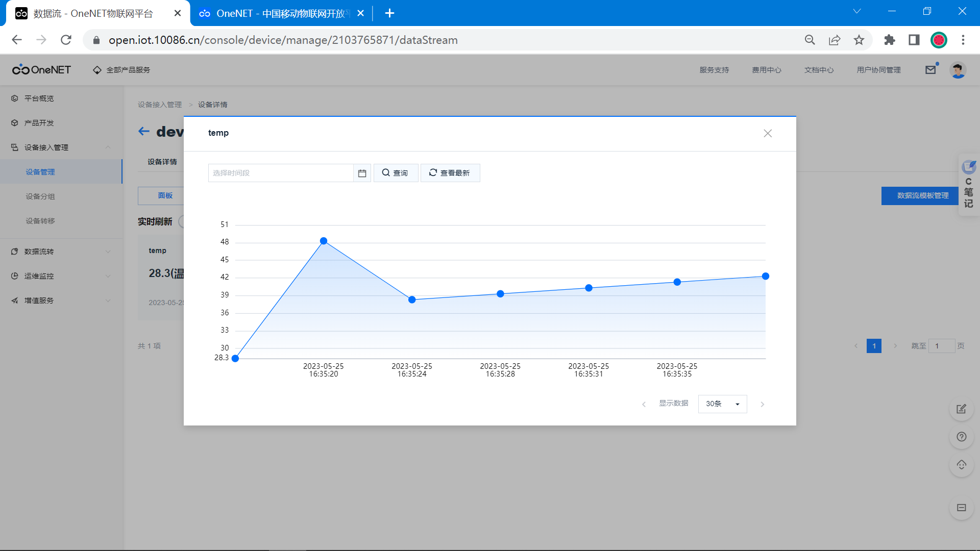Open the mail notification icon
Image resolution: width=980 pixels, height=551 pixels.
point(930,70)
